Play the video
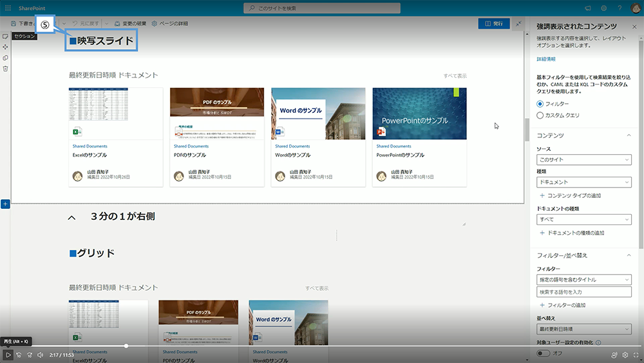The height and width of the screenshot is (363, 644). (x=8, y=355)
